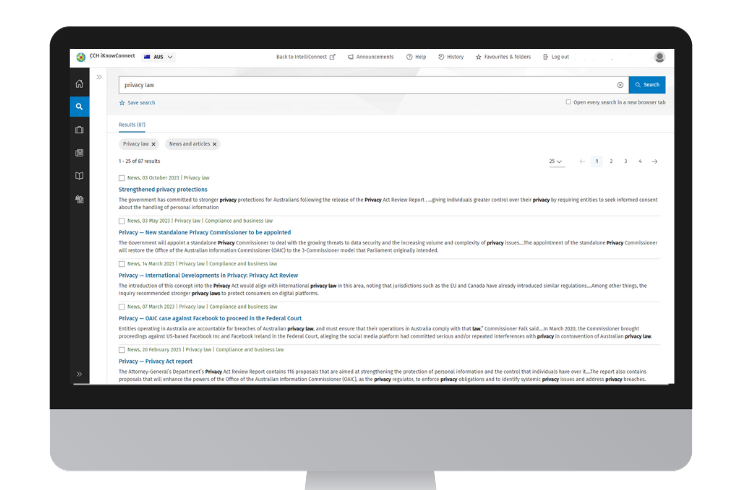The height and width of the screenshot is (490, 735).
Task: Tick checkbox for 03 May 2023 news result
Action: pyautogui.click(x=122, y=220)
